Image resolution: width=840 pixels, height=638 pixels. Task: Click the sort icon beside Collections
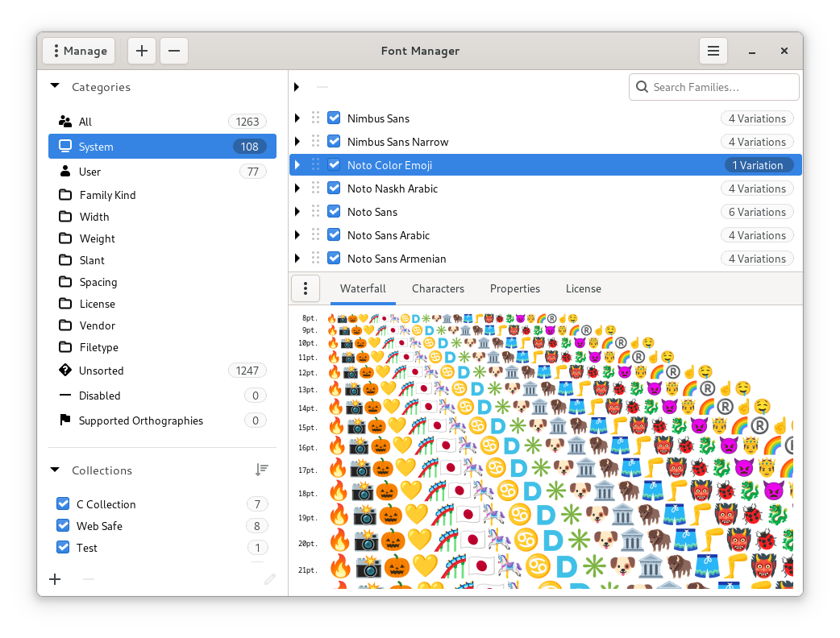[261, 470]
